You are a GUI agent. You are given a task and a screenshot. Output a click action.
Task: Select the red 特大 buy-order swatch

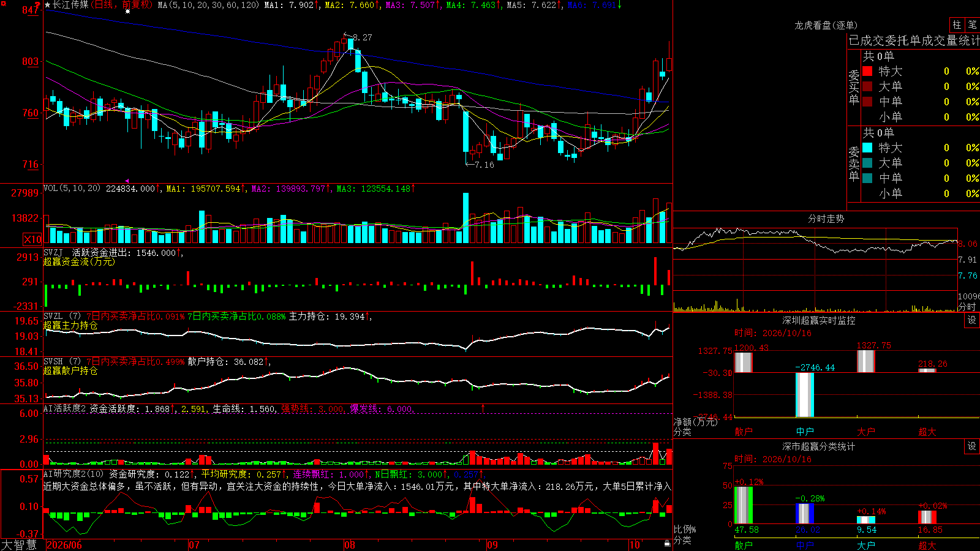pos(867,71)
